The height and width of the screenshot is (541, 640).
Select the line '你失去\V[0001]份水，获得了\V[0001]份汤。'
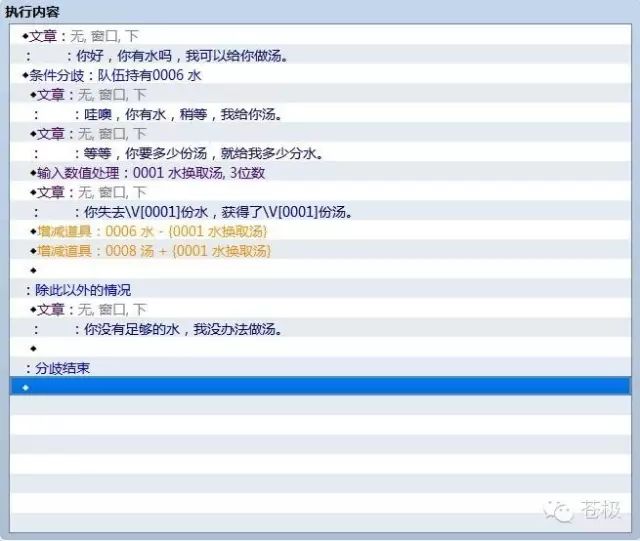click(x=320, y=212)
